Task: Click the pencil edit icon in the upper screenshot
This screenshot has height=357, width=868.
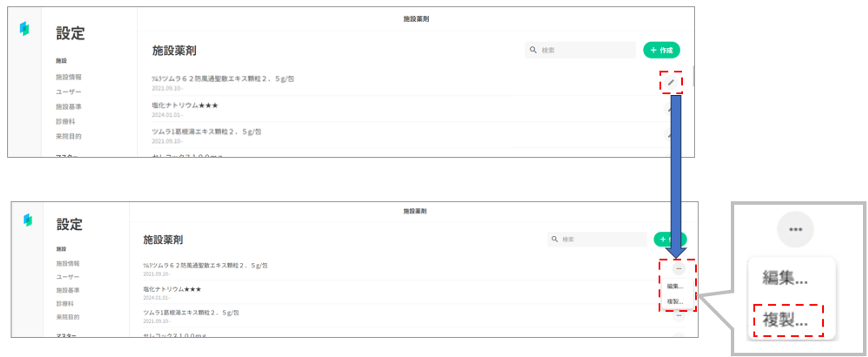Action: coord(671,83)
